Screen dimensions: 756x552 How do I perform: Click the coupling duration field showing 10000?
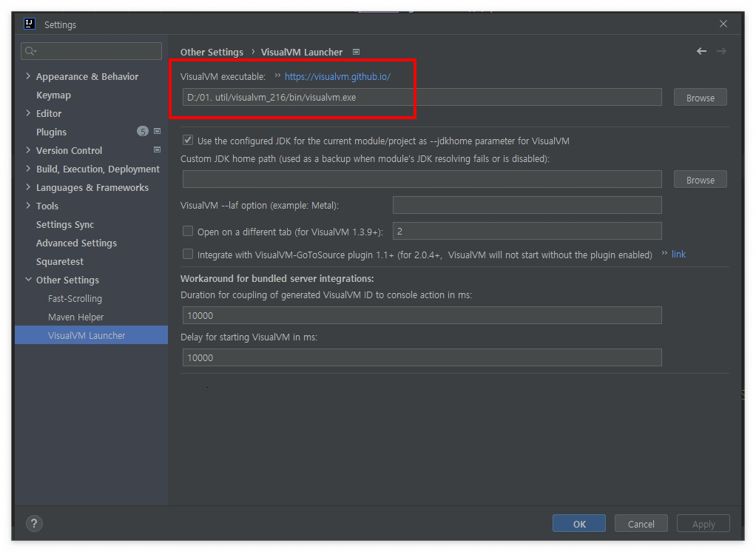(x=422, y=315)
